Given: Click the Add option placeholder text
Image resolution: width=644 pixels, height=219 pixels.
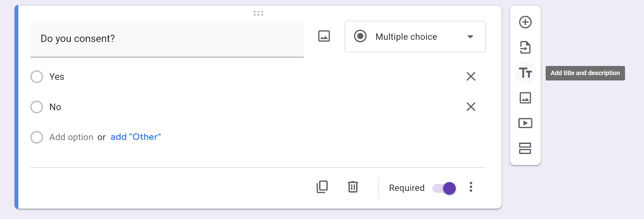Looking at the screenshot, I should 71,137.
